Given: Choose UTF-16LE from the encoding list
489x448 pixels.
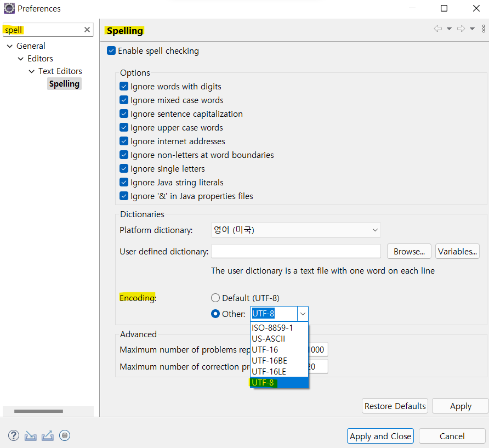Looking at the screenshot, I should point(279,372).
